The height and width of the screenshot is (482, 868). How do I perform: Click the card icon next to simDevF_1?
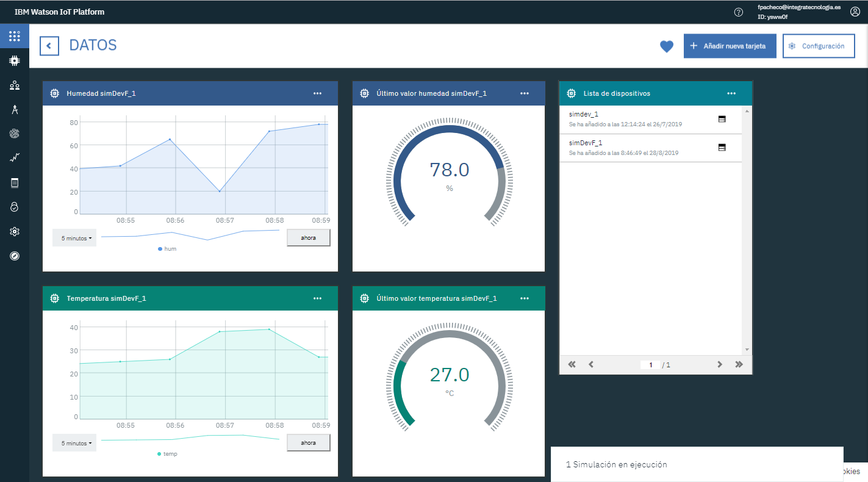point(722,147)
